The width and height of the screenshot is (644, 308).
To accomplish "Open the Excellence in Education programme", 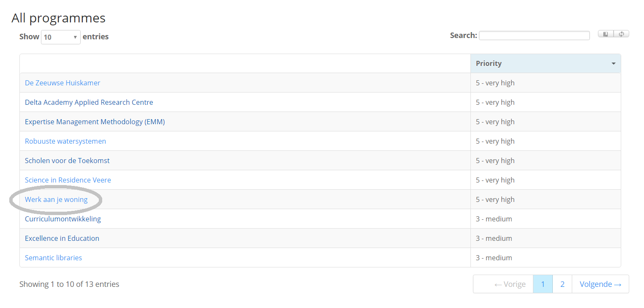I will pos(62,238).
